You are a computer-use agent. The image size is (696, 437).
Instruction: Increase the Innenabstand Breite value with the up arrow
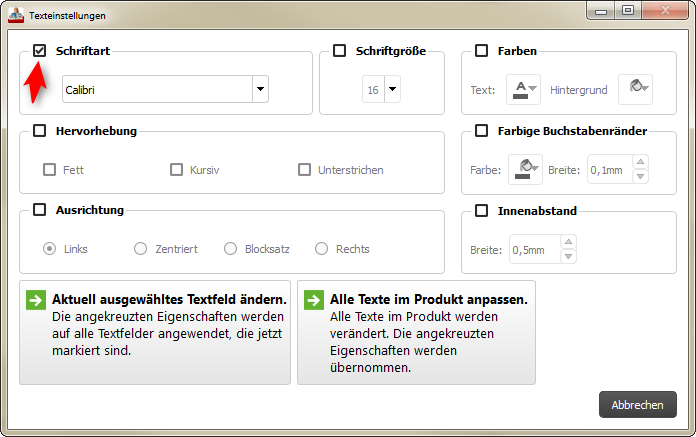point(568,242)
